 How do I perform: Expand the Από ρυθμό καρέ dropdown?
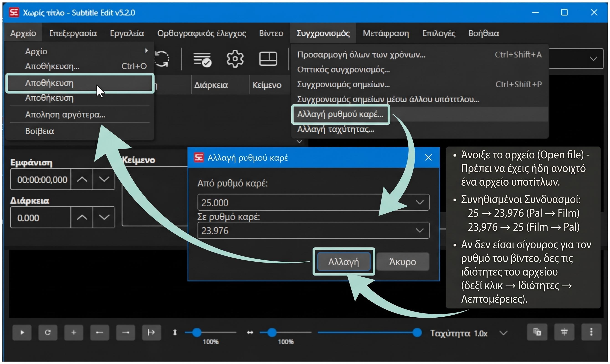pyautogui.click(x=420, y=202)
